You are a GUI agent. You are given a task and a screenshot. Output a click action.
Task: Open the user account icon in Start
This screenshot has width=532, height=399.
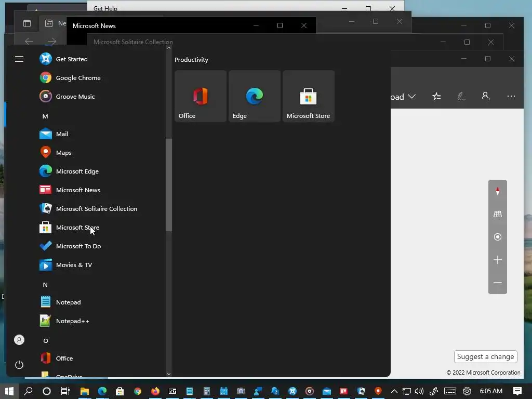[x=19, y=340]
